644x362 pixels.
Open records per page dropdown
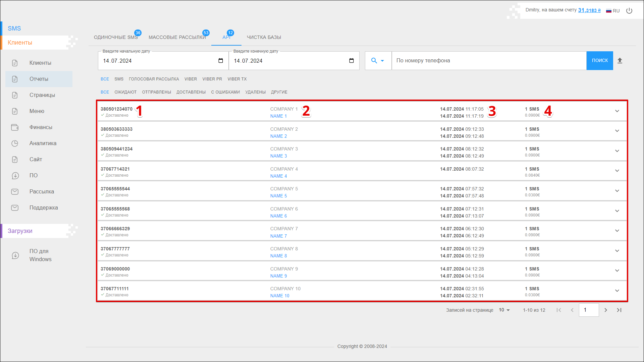click(x=504, y=310)
